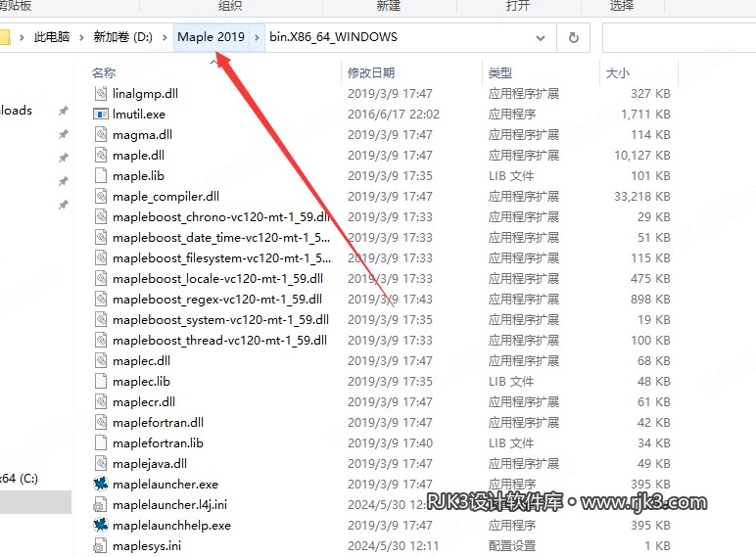Click bin.X86_64_WINDOWS breadcrumb segment
Screen dimensions: 756x557
coord(333,37)
